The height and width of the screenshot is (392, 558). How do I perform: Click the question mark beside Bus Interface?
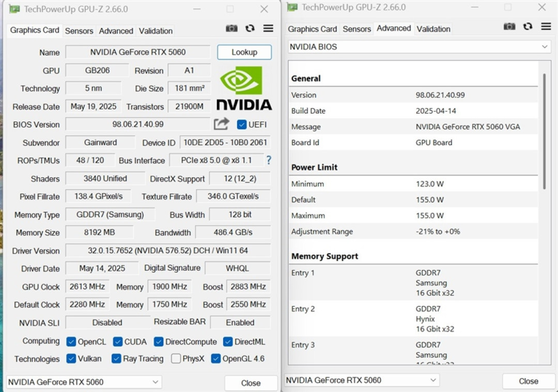click(268, 161)
